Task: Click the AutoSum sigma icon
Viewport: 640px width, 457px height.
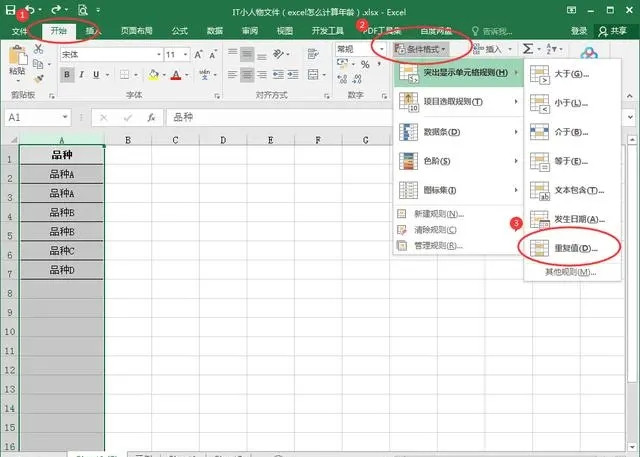Action: point(528,49)
